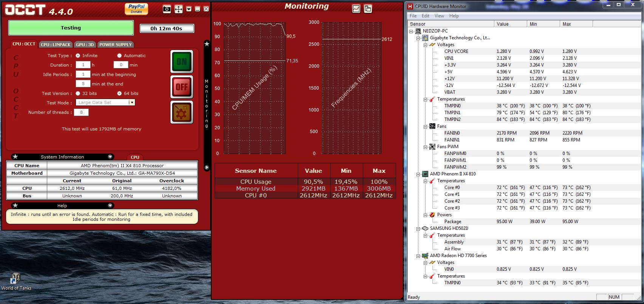Click the Sensor column header

[450, 24]
